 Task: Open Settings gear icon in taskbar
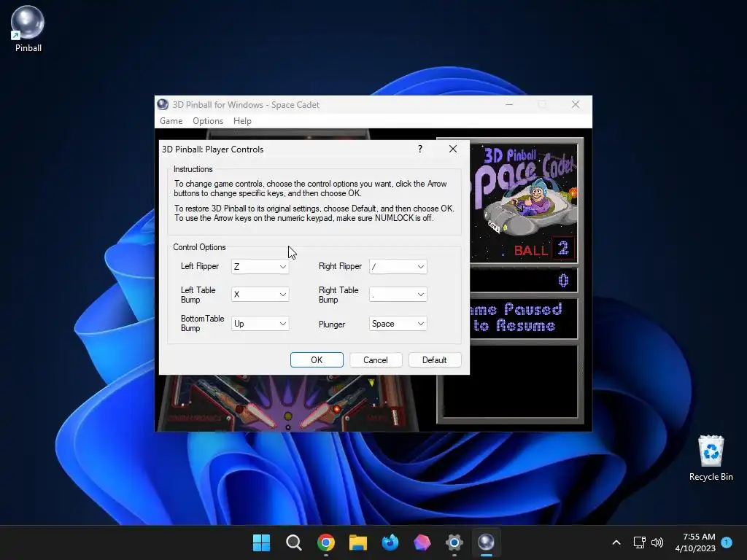click(454, 542)
